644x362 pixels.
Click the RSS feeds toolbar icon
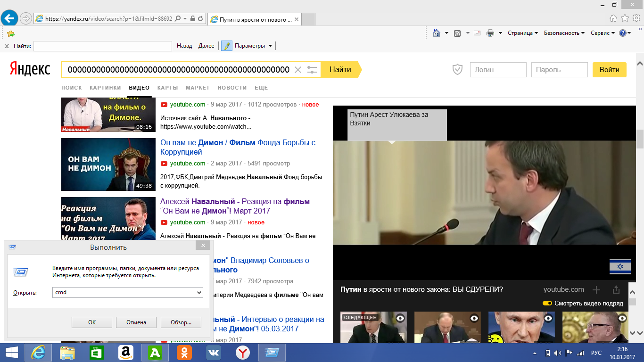(457, 33)
